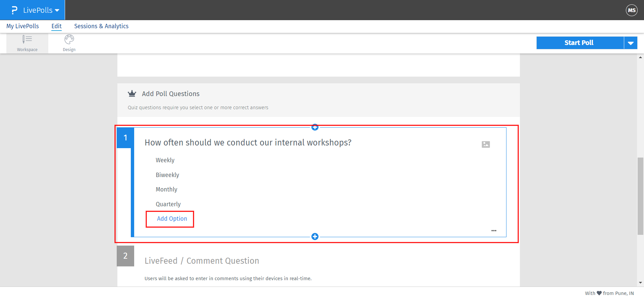The height and width of the screenshot is (300, 644).
Task: Edit the workshop question title text
Action: click(x=248, y=143)
